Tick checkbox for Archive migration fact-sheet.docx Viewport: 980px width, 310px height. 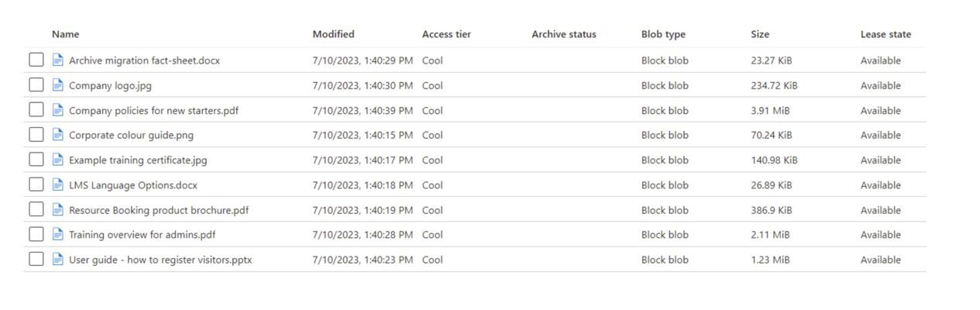coord(36,60)
